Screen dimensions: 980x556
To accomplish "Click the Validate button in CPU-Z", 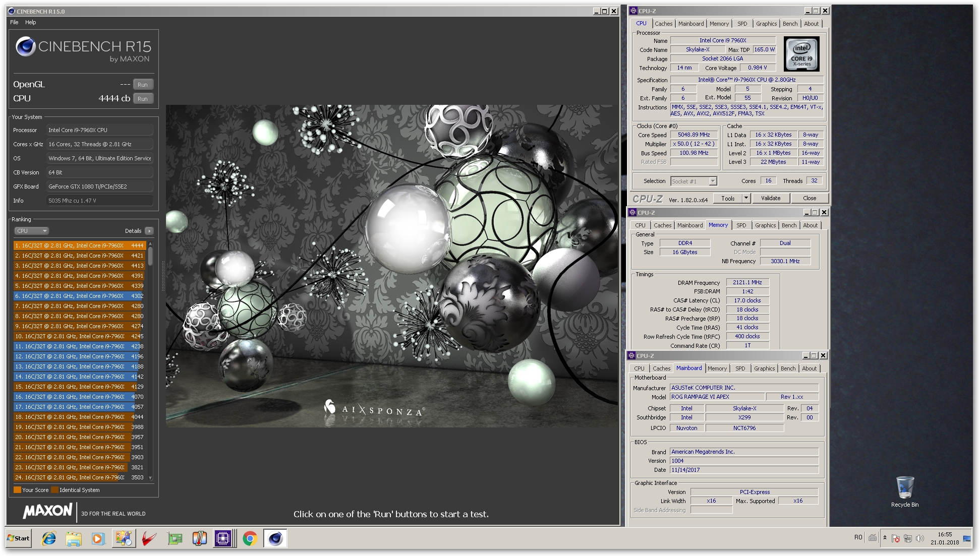I will (770, 198).
